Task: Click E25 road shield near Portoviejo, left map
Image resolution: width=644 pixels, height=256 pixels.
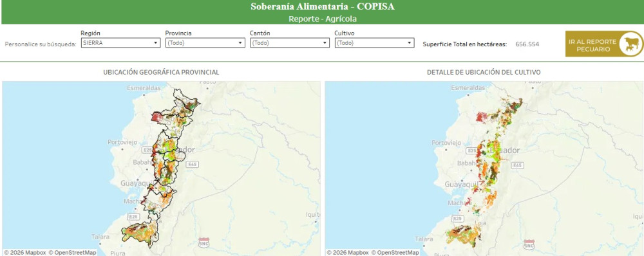Action: [x=147, y=151]
